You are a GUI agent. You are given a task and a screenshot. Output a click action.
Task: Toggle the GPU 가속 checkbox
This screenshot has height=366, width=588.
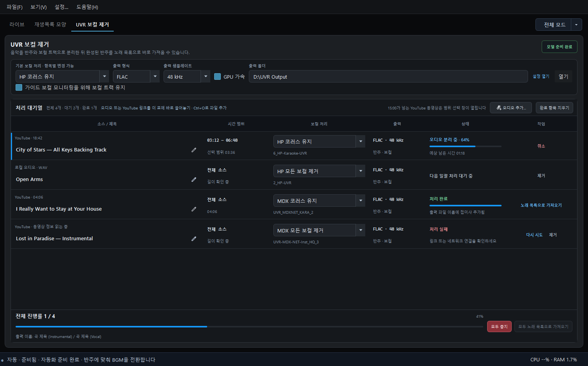coord(218,77)
